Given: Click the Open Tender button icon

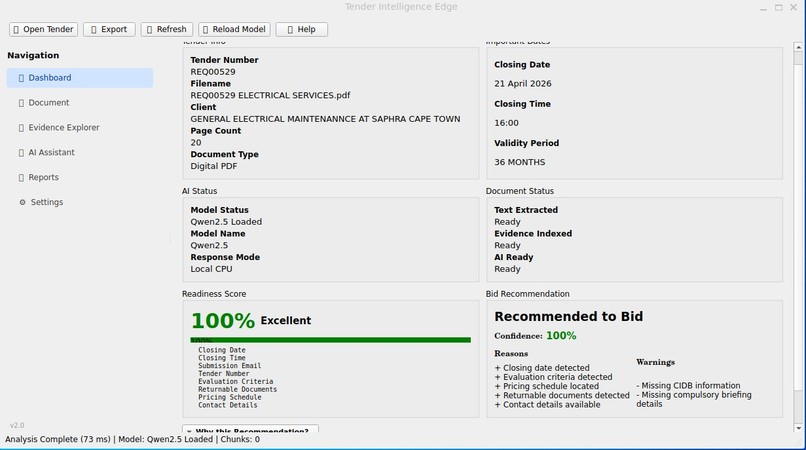Looking at the screenshot, I should click(16, 30).
